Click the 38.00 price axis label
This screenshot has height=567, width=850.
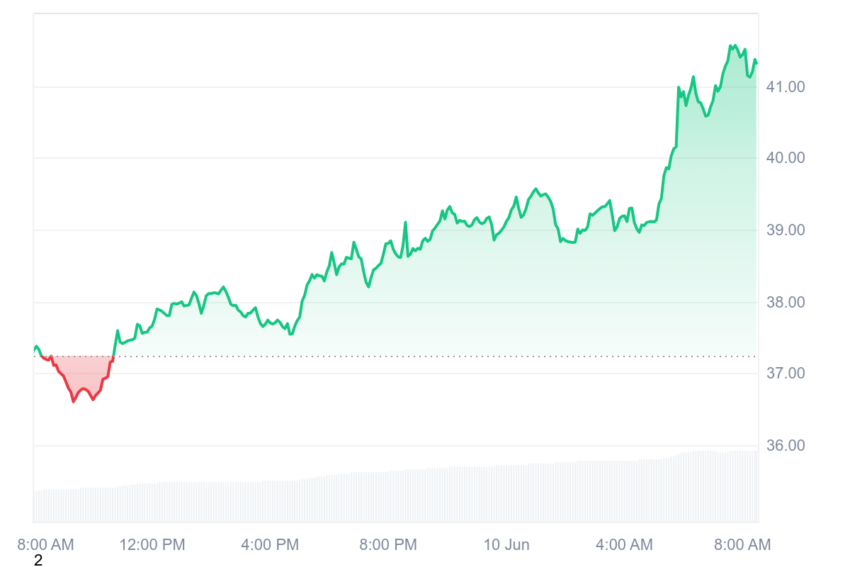785,302
